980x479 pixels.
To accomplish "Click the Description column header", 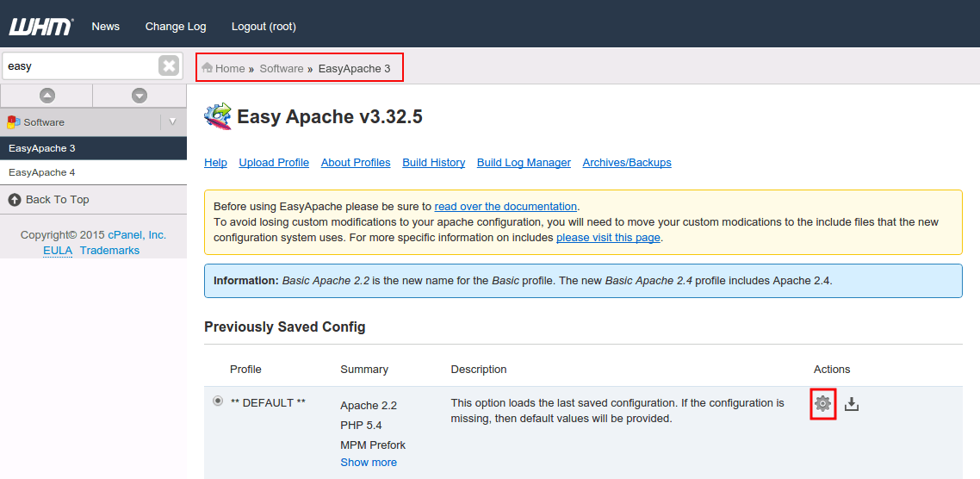I will tap(479, 370).
